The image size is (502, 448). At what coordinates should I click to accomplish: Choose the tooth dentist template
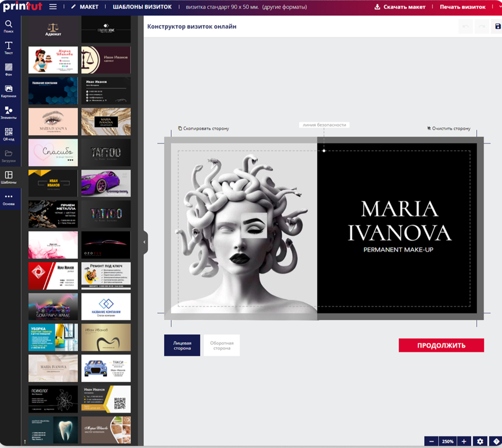pyautogui.click(x=53, y=430)
